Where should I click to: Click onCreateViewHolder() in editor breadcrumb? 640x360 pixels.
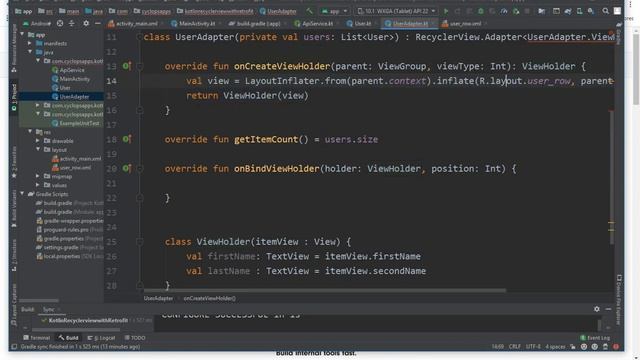tap(209, 298)
